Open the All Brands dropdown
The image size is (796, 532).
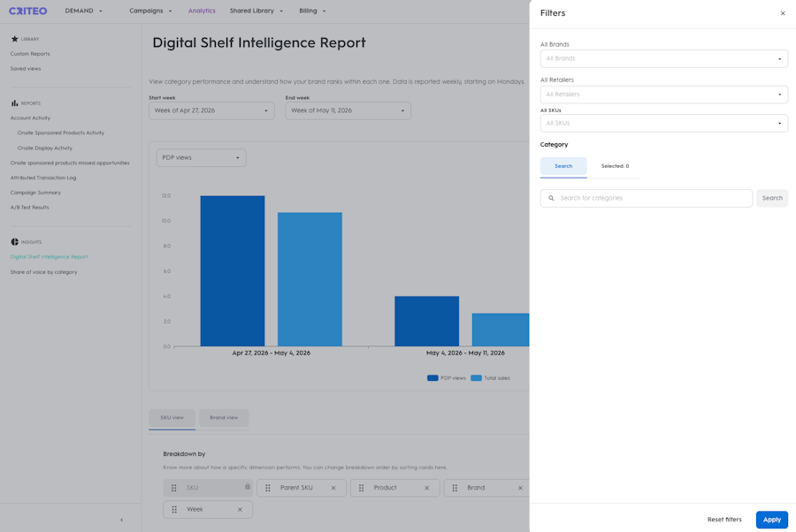(x=664, y=59)
